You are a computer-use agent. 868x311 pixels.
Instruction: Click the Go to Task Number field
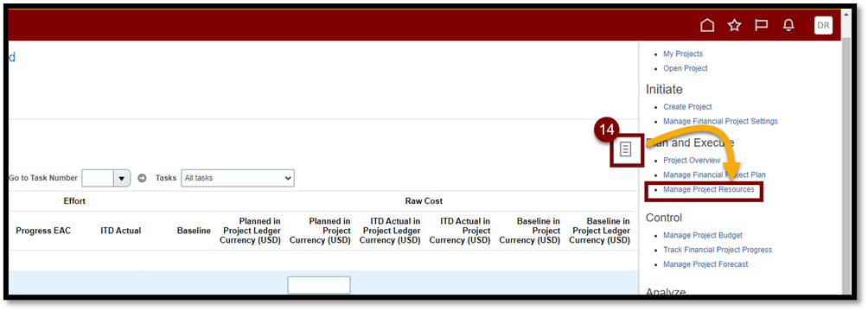tap(98, 178)
